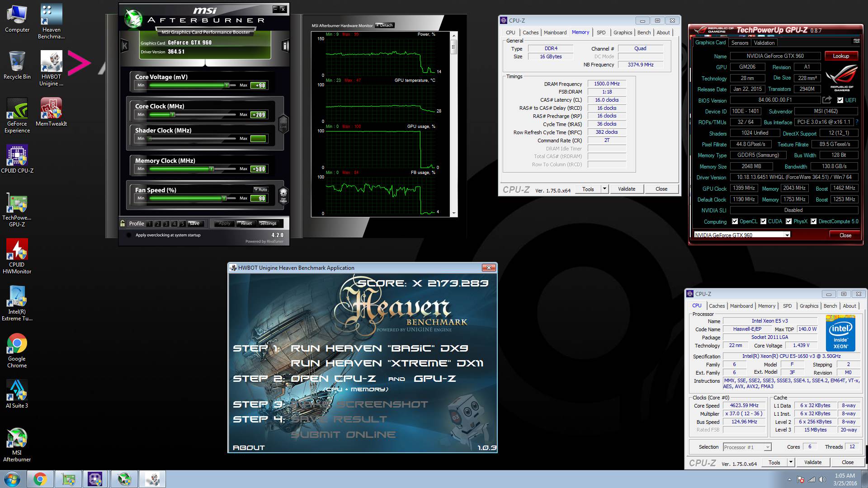Screen dimensions: 868x488
Task: Click Detach on the Afterburner hardware monitor
Action: tap(384, 25)
